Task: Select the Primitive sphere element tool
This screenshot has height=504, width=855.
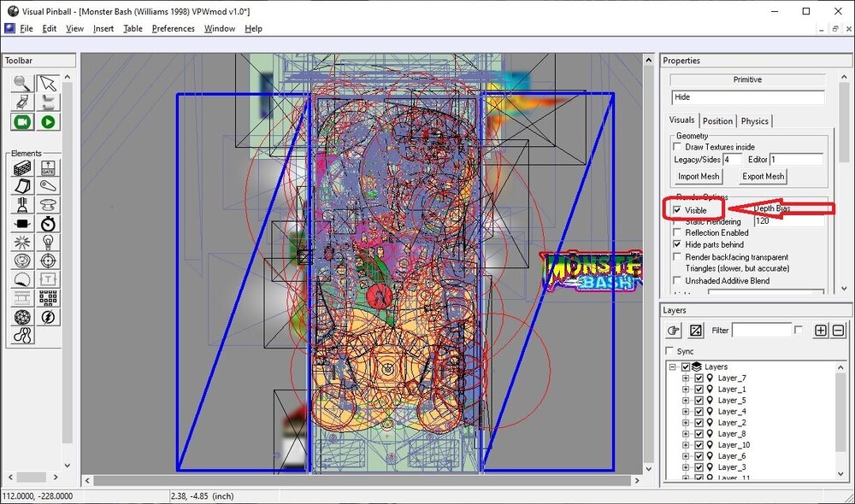Action: [22, 317]
